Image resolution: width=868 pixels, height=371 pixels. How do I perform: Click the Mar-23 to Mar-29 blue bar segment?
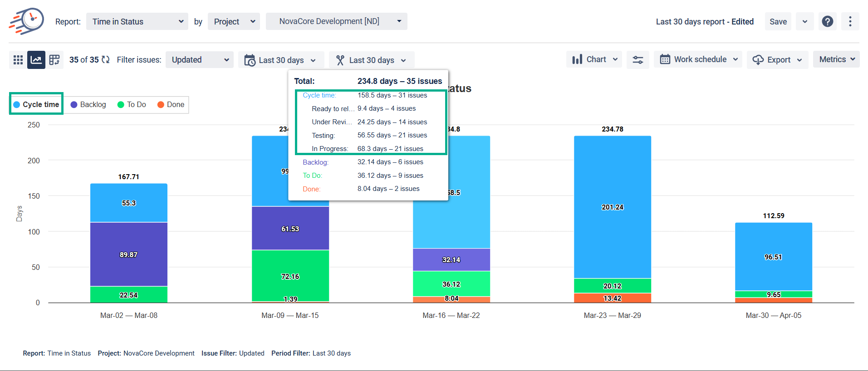[612, 207]
